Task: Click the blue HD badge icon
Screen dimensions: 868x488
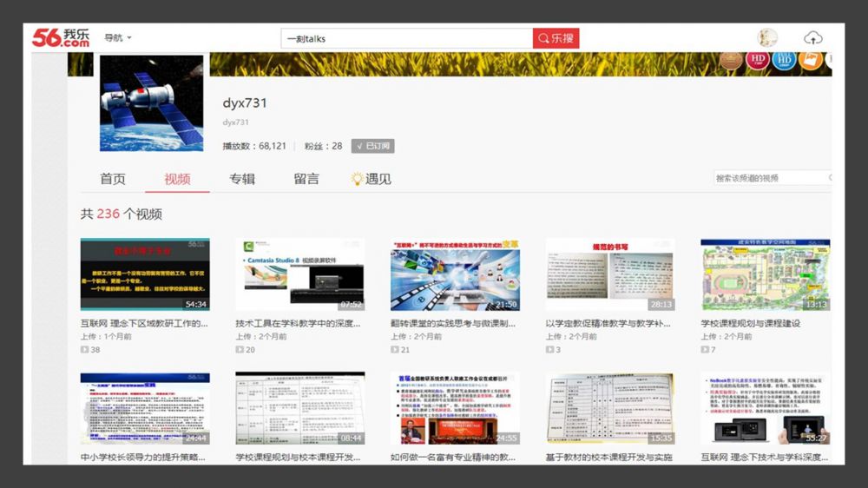Action: coord(784,60)
